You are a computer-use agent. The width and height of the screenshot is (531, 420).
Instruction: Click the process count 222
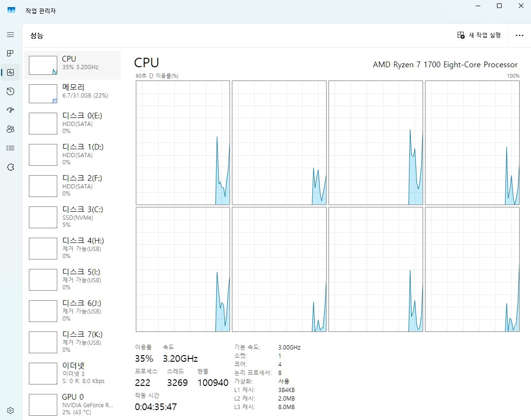(142, 383)
